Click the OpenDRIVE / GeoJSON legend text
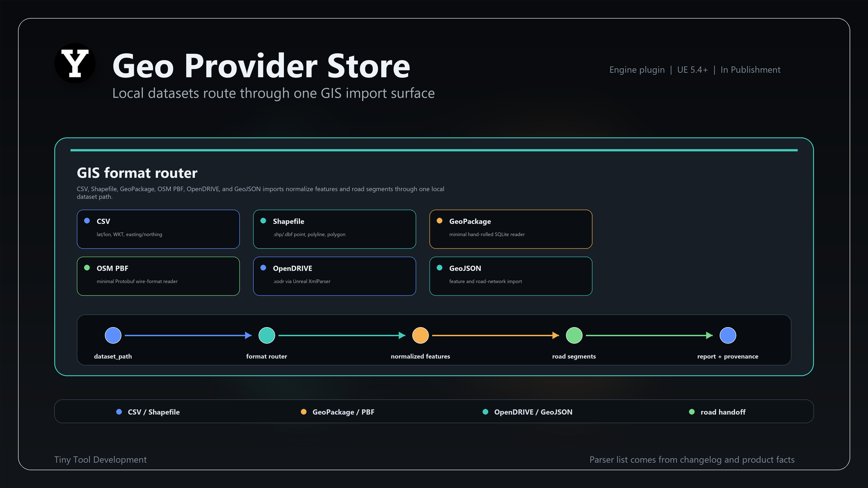 pos(533,412)
